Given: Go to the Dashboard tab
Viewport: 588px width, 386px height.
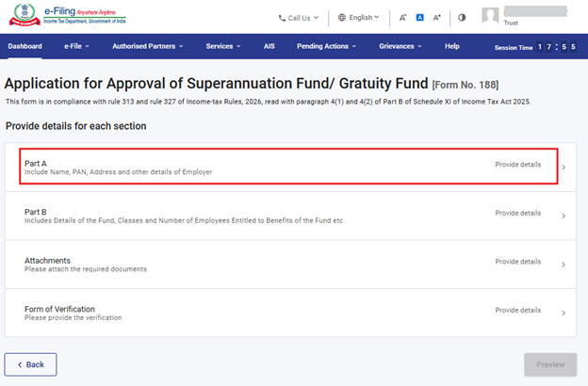Looking at the screenshot, I should click(x=24, y=46).
